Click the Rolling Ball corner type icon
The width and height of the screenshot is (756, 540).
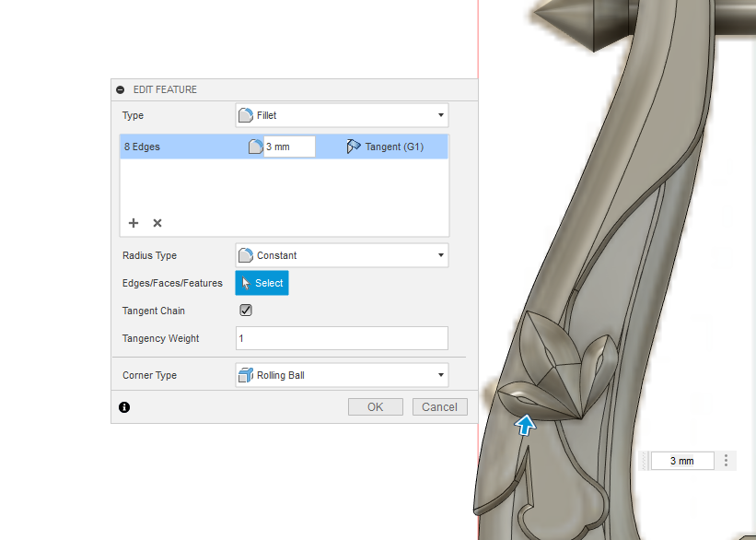245,374
